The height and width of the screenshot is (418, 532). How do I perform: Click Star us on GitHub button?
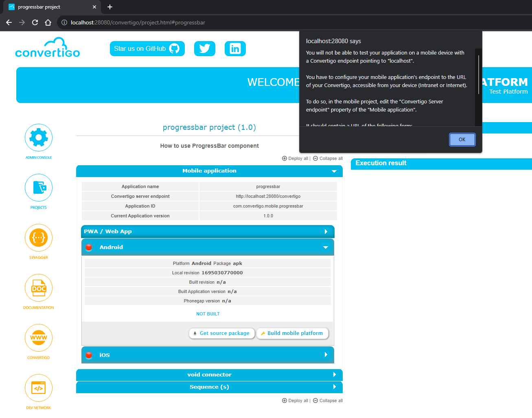[x=147, y=49]
